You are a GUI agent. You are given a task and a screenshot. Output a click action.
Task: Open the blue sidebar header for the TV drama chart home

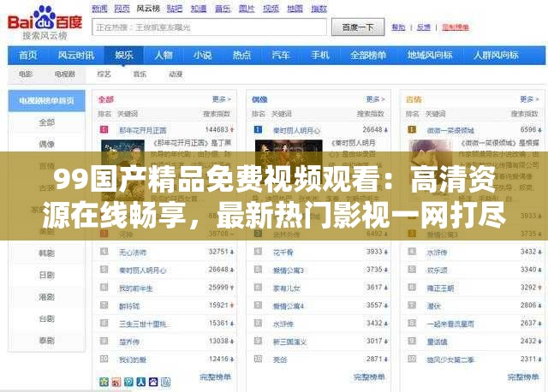pyautogui.click(x=46, y=101)
